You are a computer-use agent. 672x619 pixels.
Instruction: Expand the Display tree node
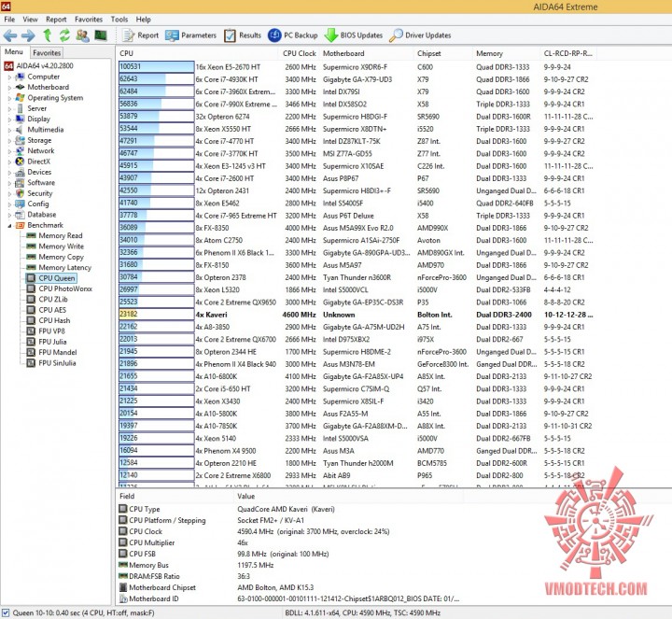[9, 120]
